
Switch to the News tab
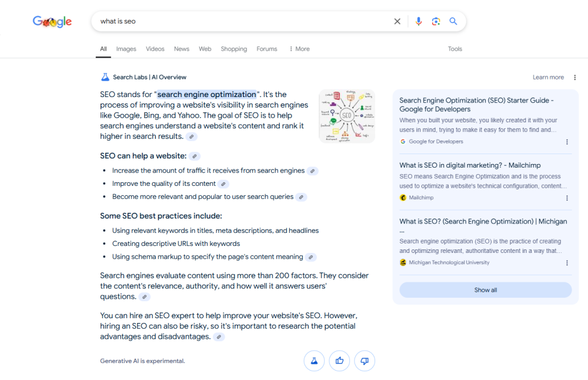click(181, 49)
